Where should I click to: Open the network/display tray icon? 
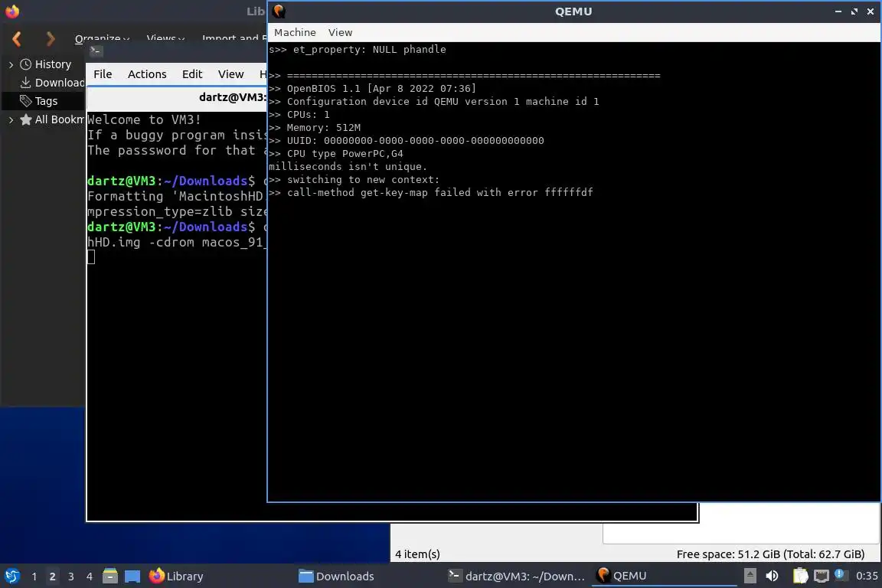(822, 576)
